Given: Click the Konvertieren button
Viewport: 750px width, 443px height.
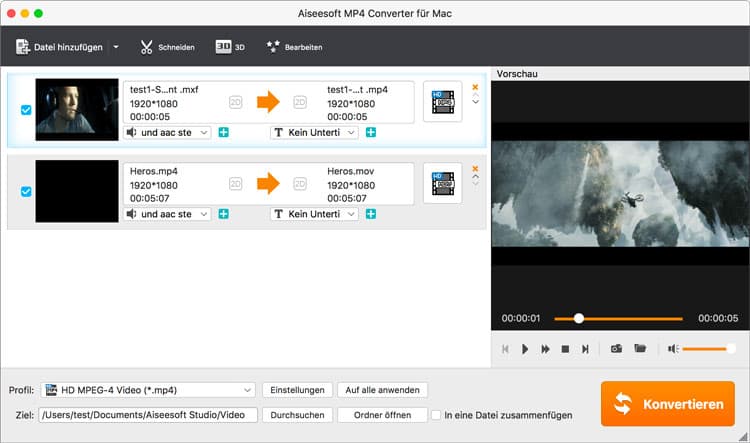Looking at the screenshot, I should coord(668,404).
